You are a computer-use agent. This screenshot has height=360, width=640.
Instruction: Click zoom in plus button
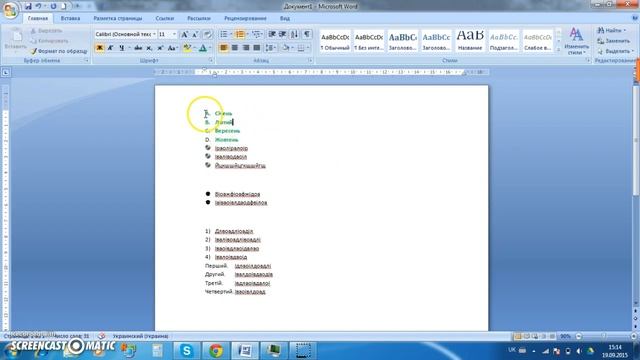point(633,336)
